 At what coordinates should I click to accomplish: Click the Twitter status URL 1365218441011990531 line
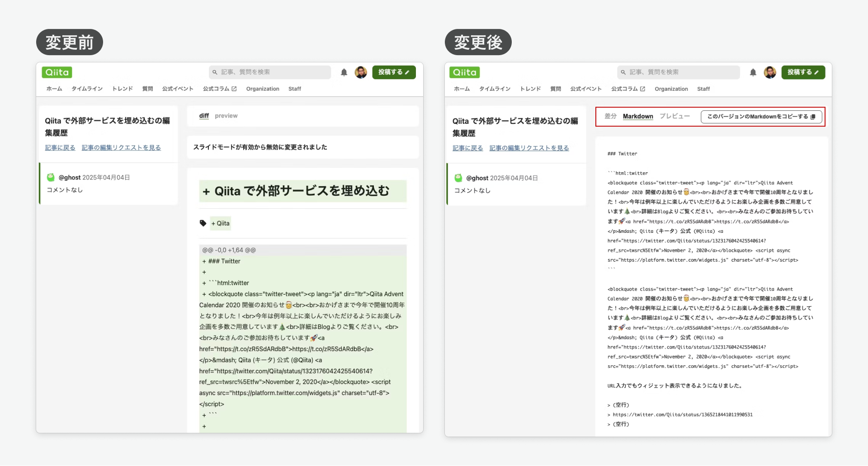pyautogui.click(x=680, y=414)
